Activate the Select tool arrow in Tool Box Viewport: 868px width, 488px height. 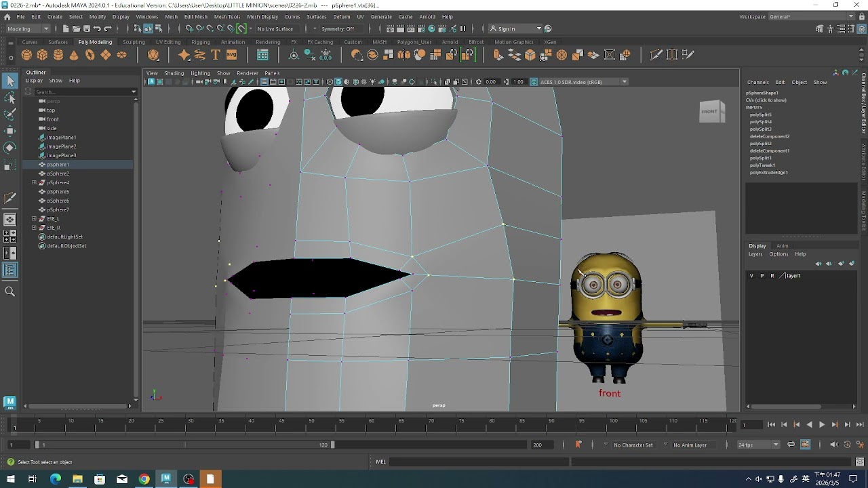pos(9,81)
